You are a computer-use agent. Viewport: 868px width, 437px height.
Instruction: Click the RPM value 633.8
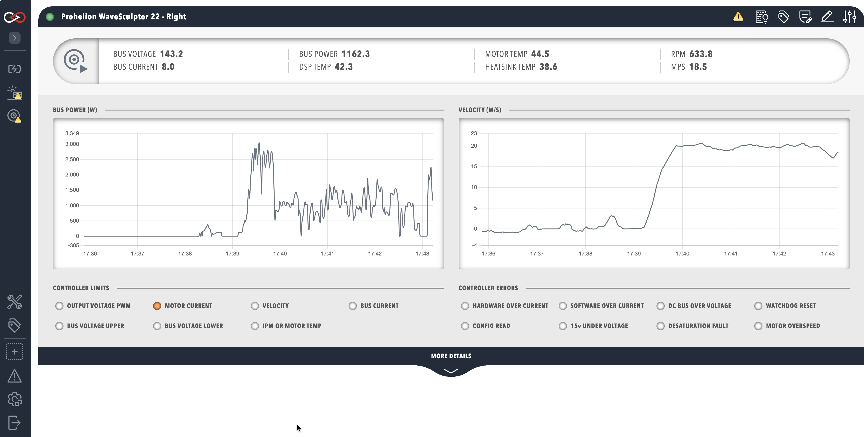click(701, 54)
